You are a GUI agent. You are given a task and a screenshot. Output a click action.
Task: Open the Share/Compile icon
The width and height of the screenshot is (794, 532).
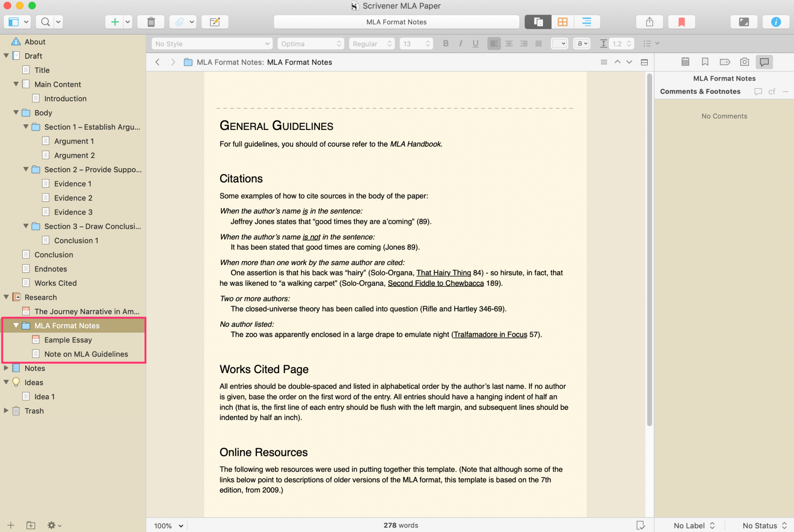[x=649, y=22]
